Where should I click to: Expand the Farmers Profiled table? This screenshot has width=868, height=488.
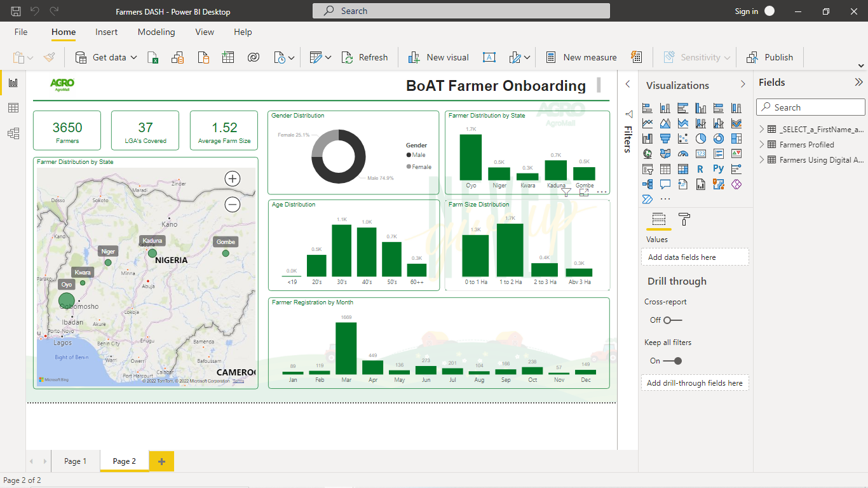(762, 144)
